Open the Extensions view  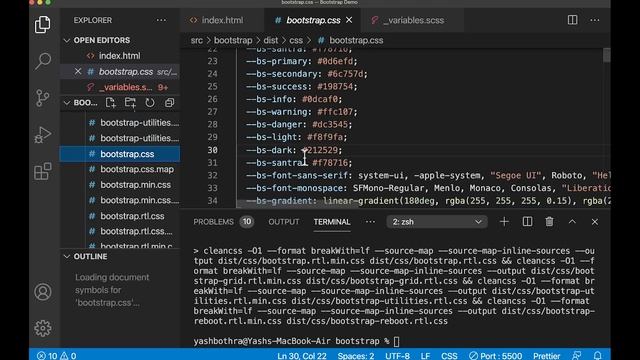point(42,171)
